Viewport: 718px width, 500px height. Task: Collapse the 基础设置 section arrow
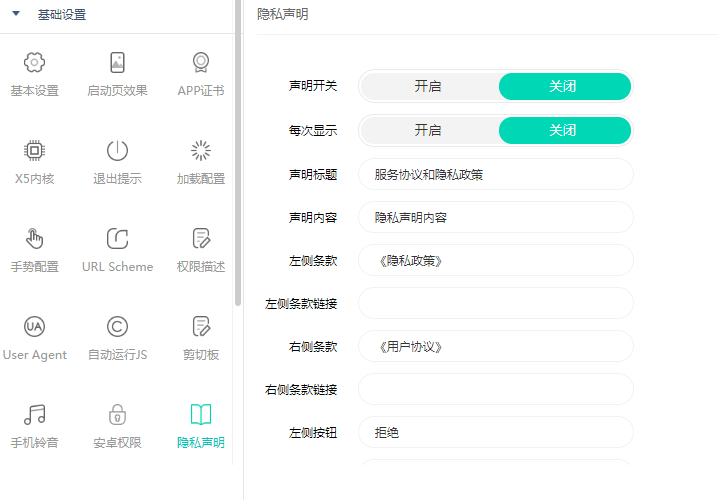[16, 14]
